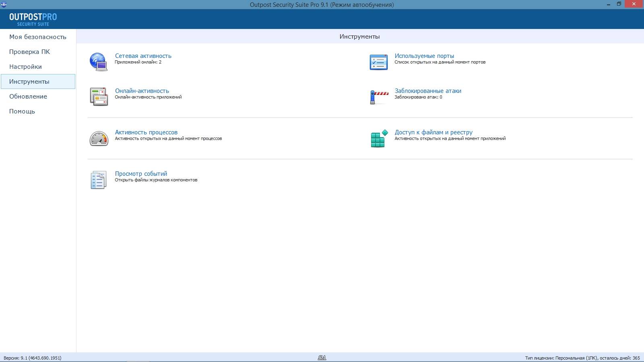Click the Blocked Attacks barrier icon
Viewport: 644px width, 362px height.
[x=379, y=97]
